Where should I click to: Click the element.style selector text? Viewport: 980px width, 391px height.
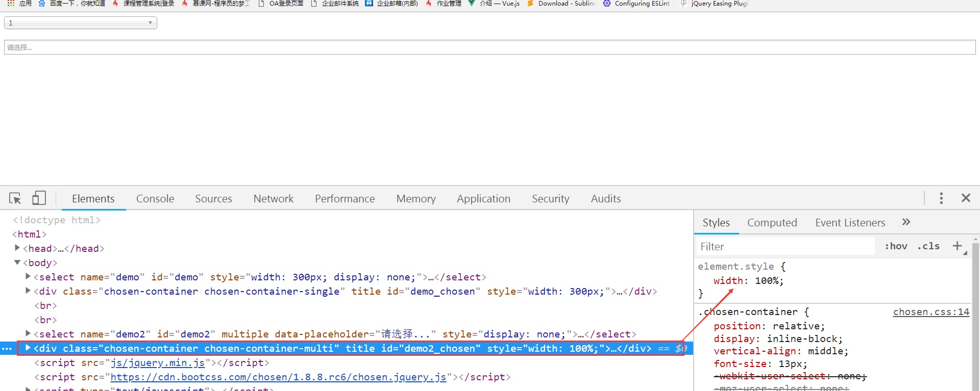coord(736,267)
